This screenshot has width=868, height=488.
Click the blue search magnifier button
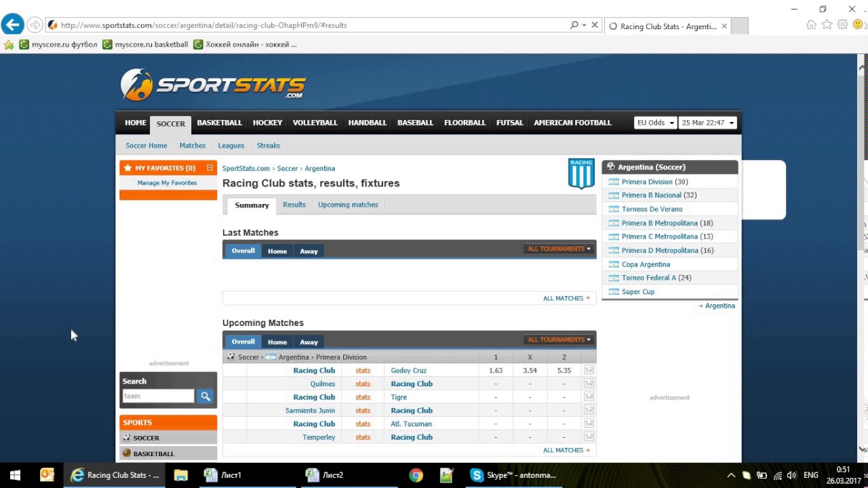click(x=205, y=396)
